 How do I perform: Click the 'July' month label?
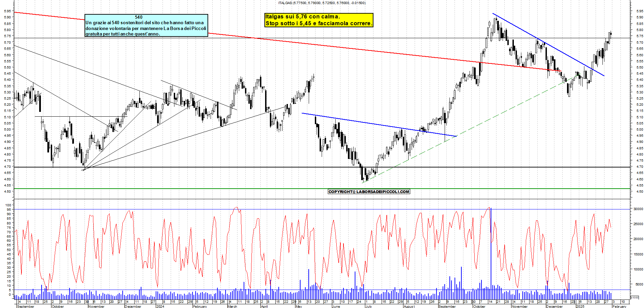[369, 306]
